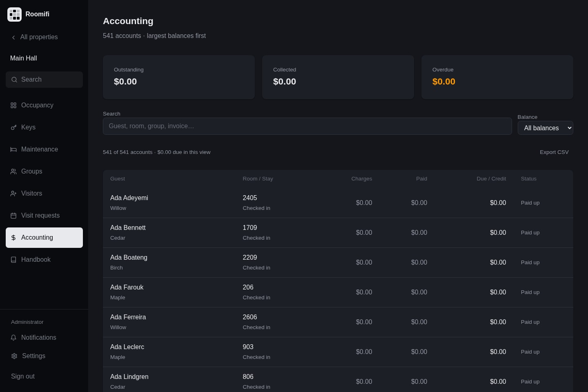Click room number 206
Viewport: 588px width, 392px height.
click(x=248, y=287)
